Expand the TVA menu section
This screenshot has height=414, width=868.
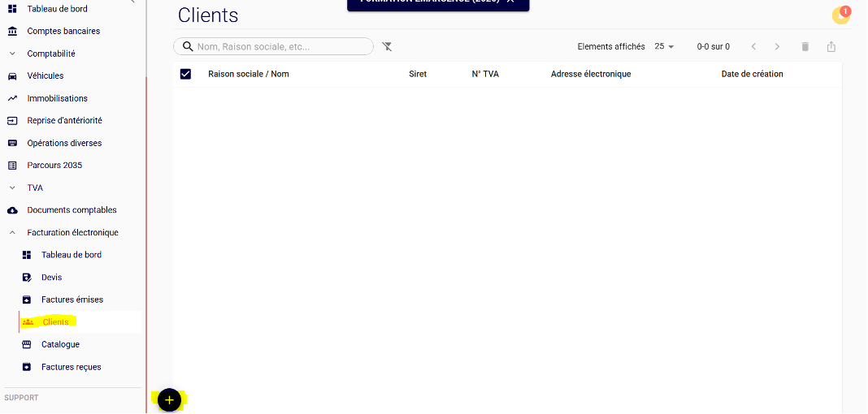pos(35,188)
